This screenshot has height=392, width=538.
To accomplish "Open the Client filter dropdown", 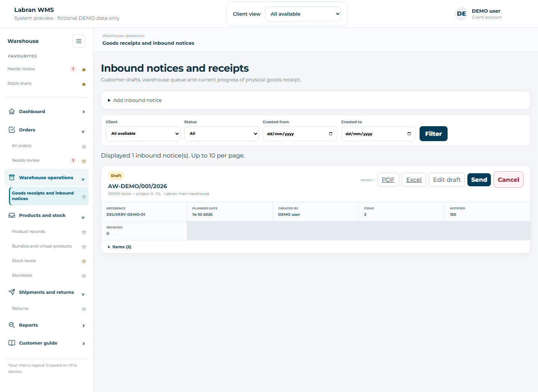I will pos(143,134).
